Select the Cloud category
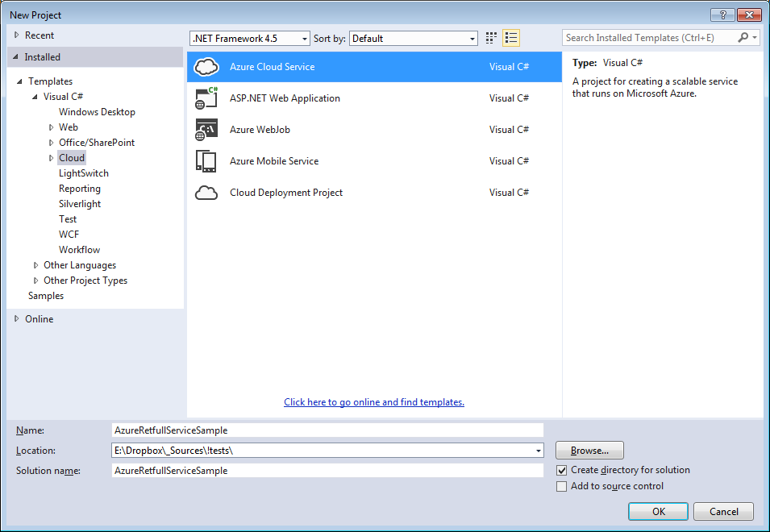This screenshot has height=532, width=770. tap(72, 157)
